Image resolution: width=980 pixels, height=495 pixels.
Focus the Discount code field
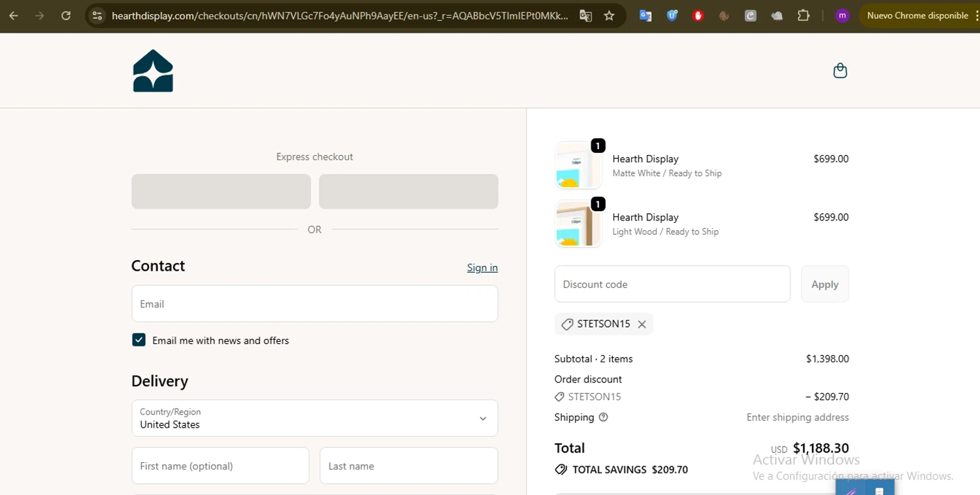pyautogui.click(x=672, y=284)
